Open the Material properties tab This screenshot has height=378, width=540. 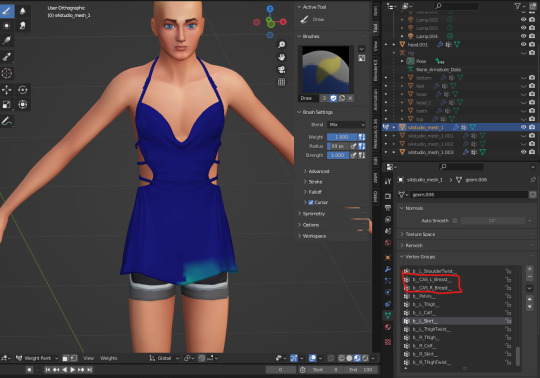(x=388, y=327)
